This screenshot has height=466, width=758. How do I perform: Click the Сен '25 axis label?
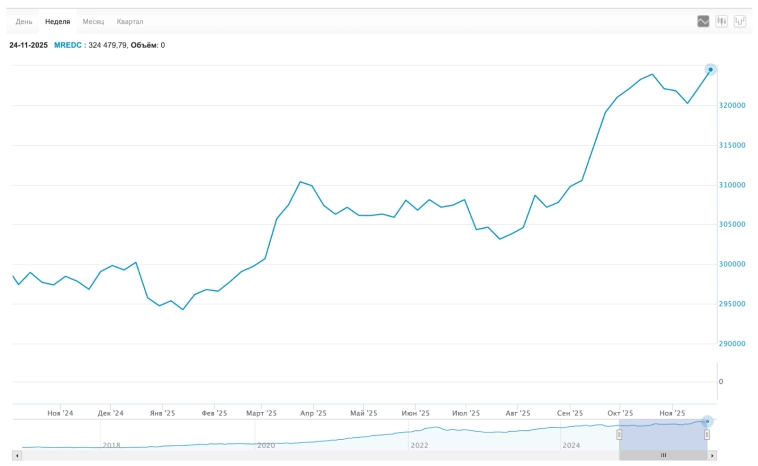(x=570, y=412)
